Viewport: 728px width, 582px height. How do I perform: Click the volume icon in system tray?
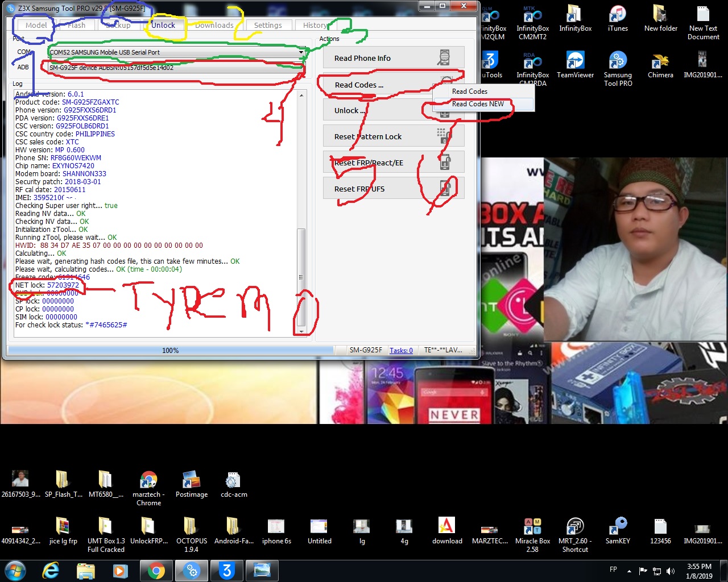(x=671, y=571)
